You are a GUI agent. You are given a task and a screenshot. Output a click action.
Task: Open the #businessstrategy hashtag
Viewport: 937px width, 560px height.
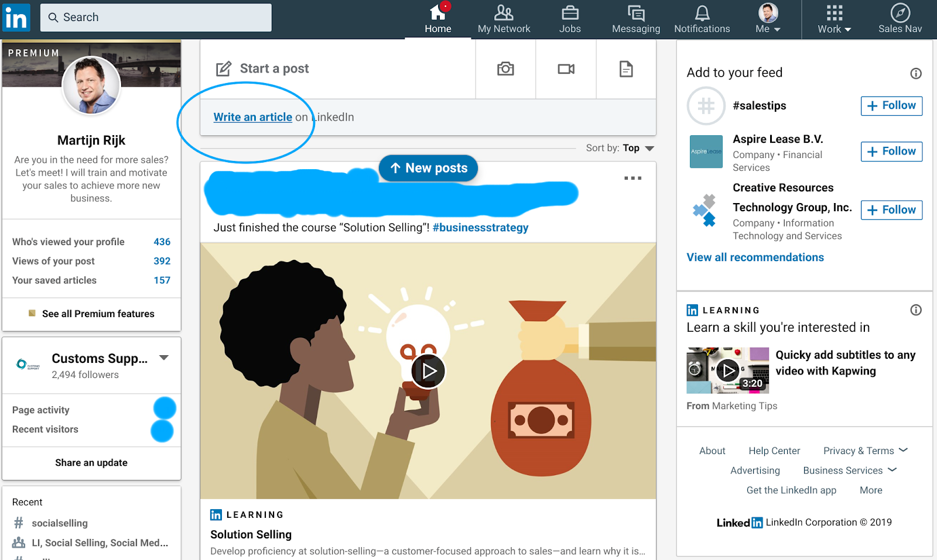[480, 228]
